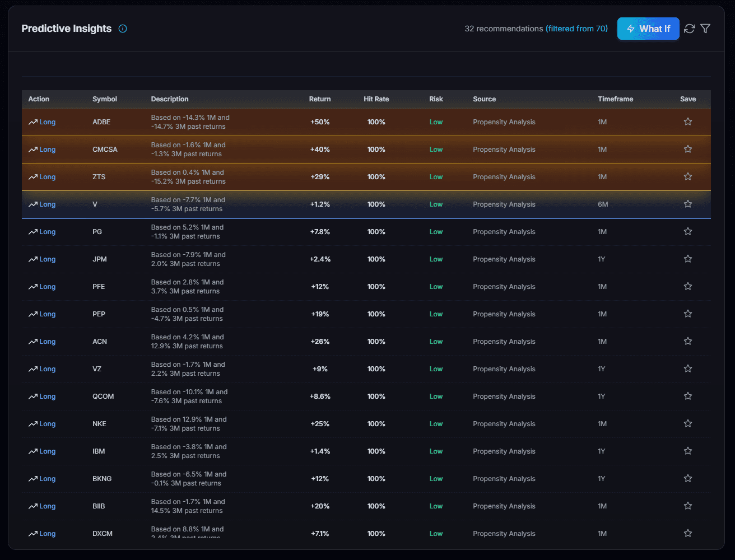
Task: Click the trend arrow icon on the NKE row
Action: (x=32, y=423)
